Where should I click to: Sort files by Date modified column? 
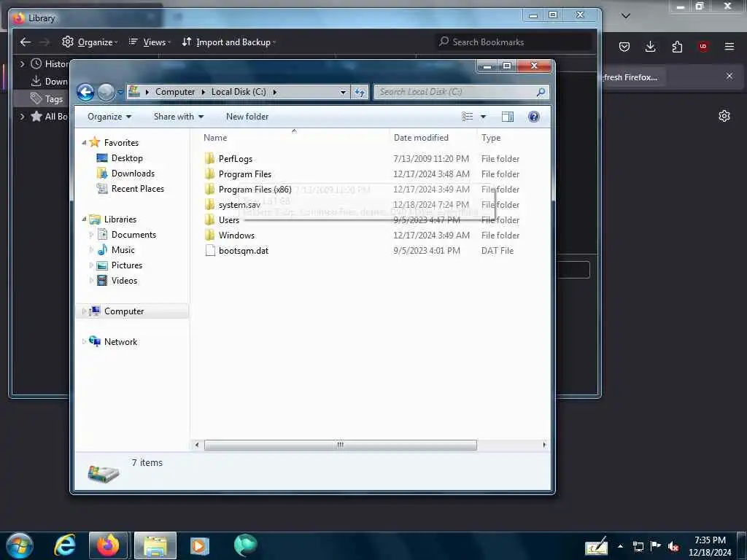(421, 138)
